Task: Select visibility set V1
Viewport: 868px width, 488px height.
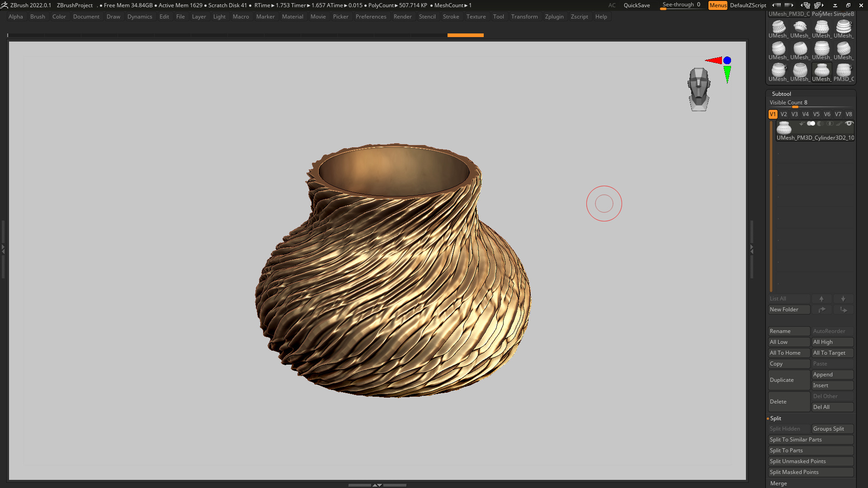Action: point(773,114)
